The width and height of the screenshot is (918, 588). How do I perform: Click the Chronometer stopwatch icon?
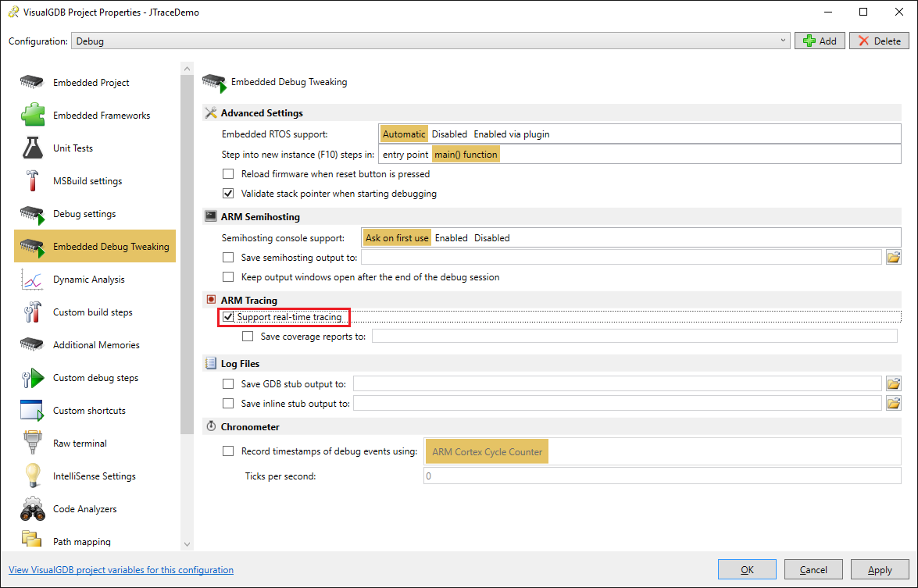pyautogui.click(x=212, y=426)
